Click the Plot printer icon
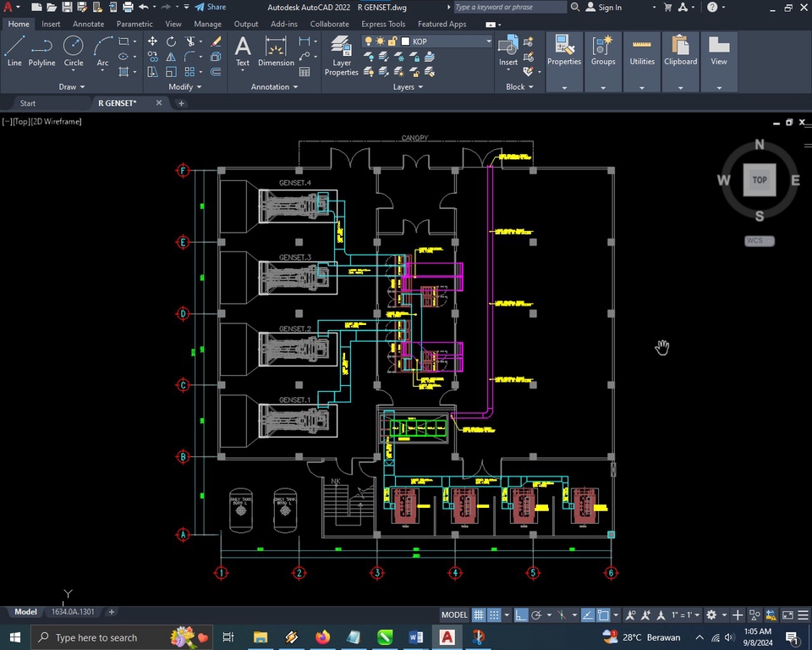Viewport: 812px width, 650px height. click(128, 8)
